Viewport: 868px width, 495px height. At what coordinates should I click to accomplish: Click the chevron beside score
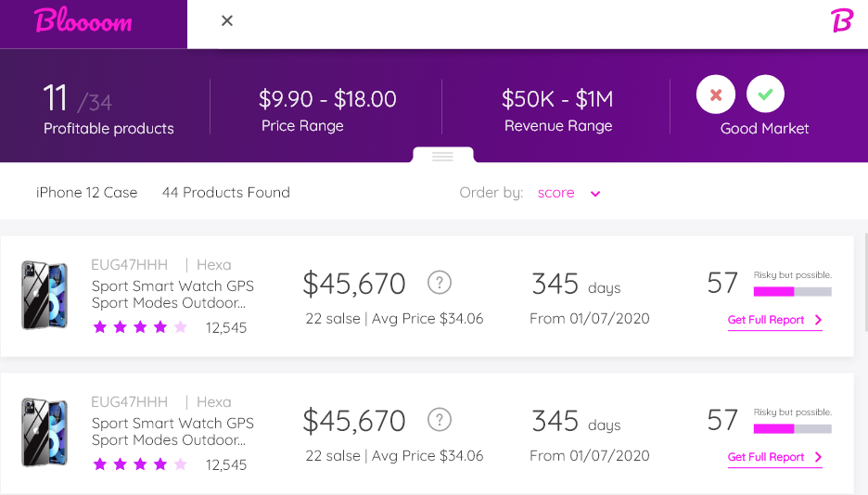pyautogui.click(x=595, y=194)
